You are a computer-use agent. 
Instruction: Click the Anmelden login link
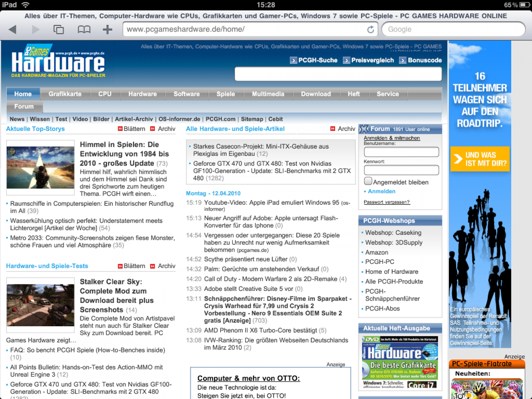point(382,191)
